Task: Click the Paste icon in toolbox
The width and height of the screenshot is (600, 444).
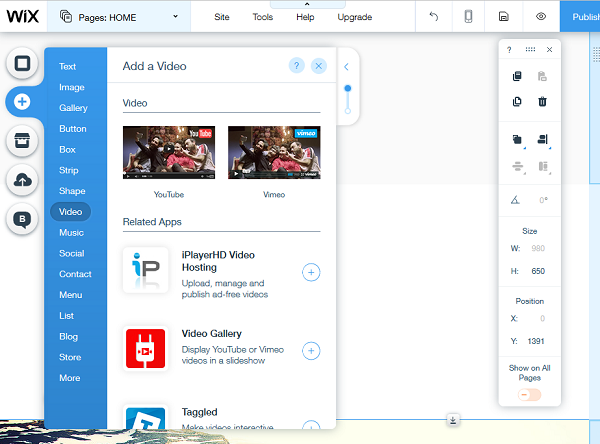Action: click(x=542, y=76)
